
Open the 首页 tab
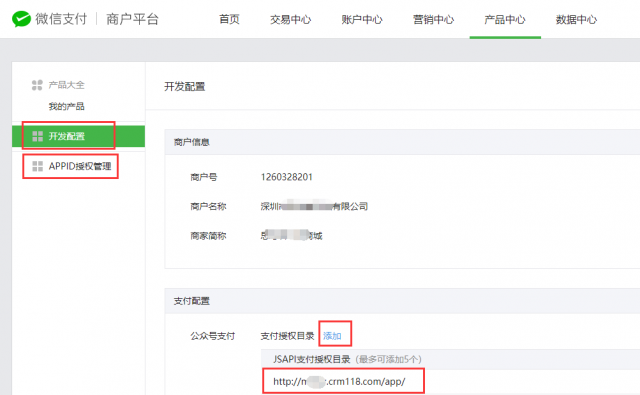229,19
